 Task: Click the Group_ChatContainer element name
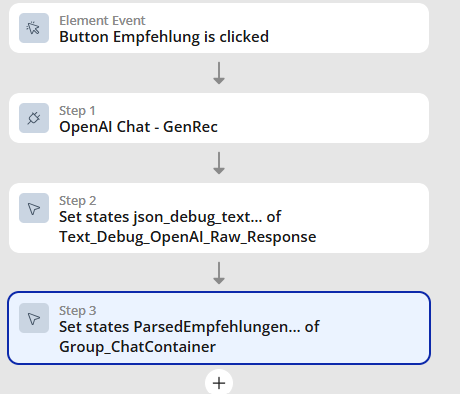point(137,347)
